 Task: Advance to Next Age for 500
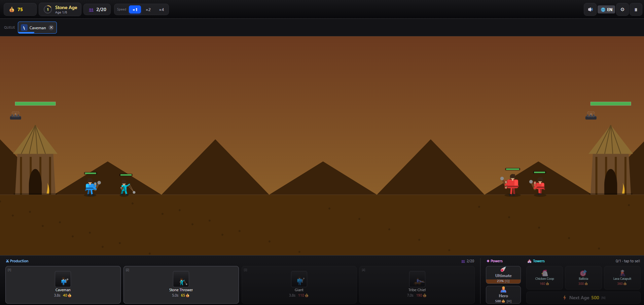(x=583, y=298)
